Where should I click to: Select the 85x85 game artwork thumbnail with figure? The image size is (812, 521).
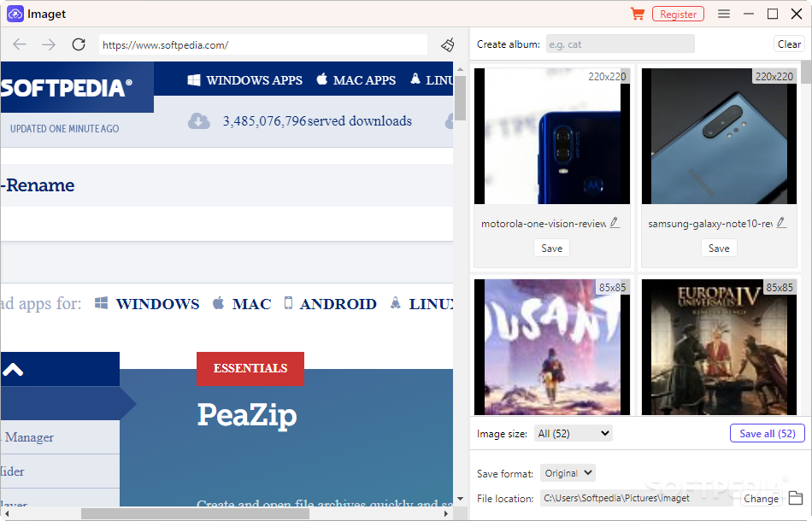click(x=552, y=347)
